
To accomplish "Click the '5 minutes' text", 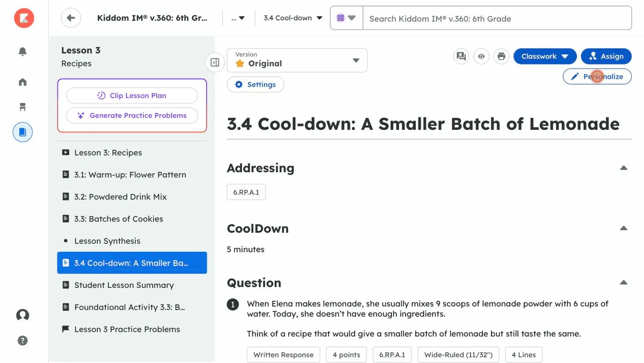I will coord(246,249).
